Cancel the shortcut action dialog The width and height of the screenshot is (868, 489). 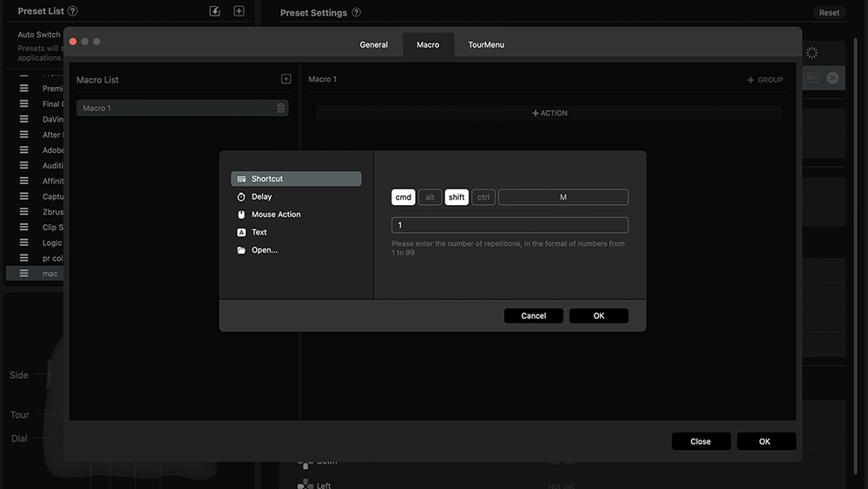click(x=534, y=315)
